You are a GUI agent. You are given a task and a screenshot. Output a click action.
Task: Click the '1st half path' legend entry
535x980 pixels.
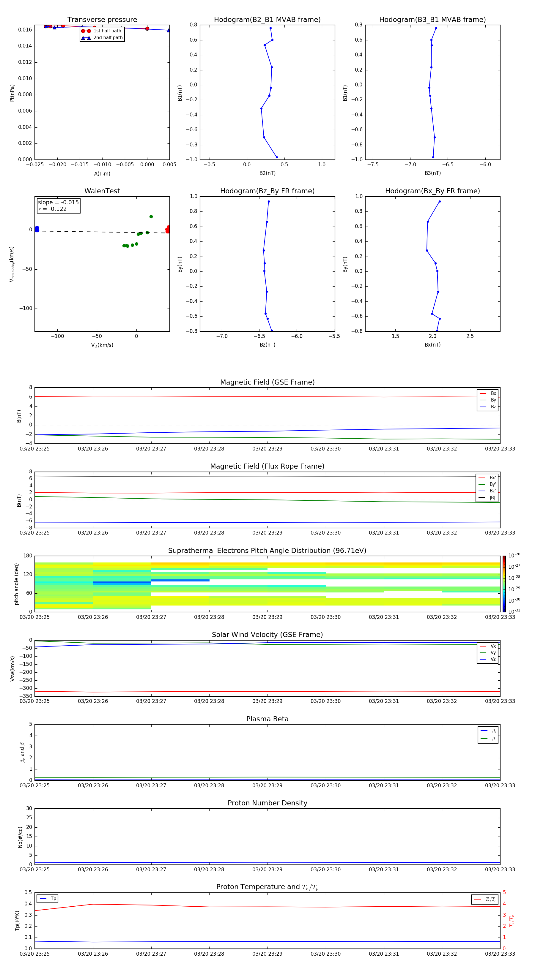pyautogui.click(x=102, y=31)
